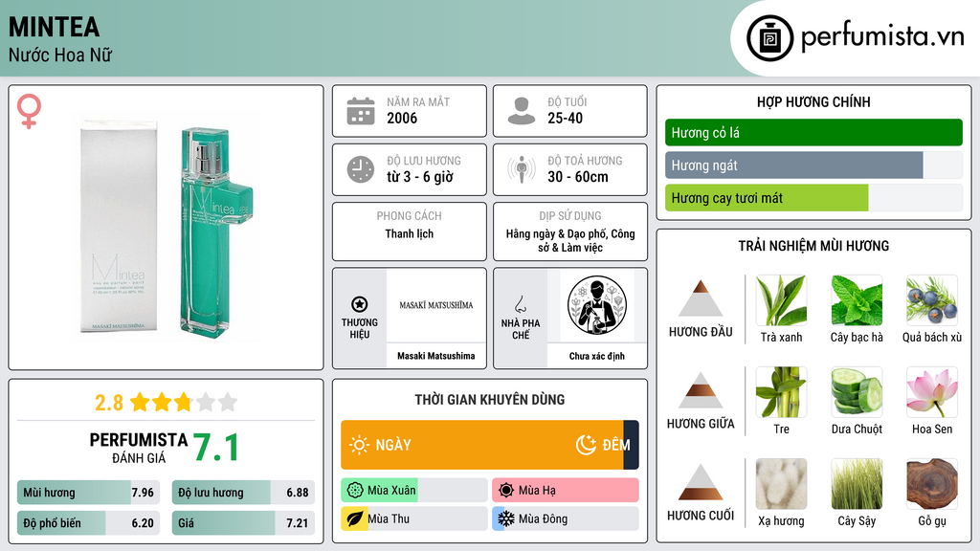Click the pink female gender symbol
Image resolution: width=980 pixels, height=551 pixels.
click(x=29, y=111)
